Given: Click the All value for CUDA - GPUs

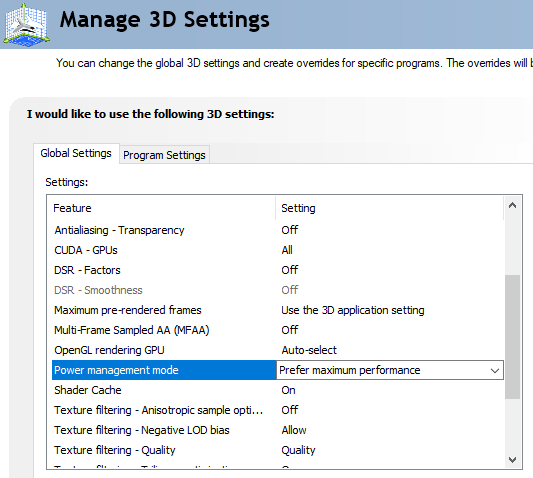Looking at the screenshot, I should click(287, 250).
